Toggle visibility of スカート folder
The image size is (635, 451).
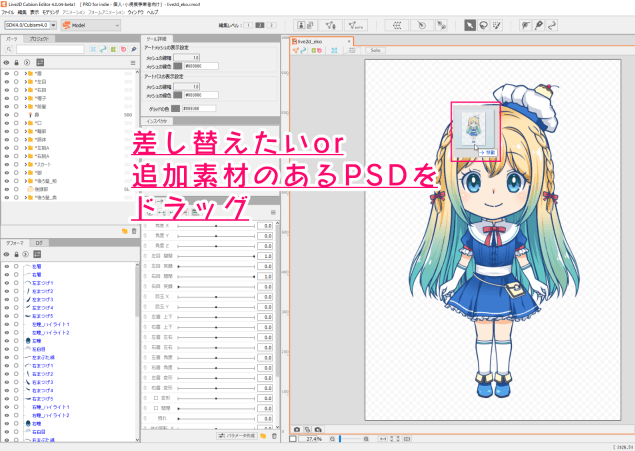click(6, 164)
